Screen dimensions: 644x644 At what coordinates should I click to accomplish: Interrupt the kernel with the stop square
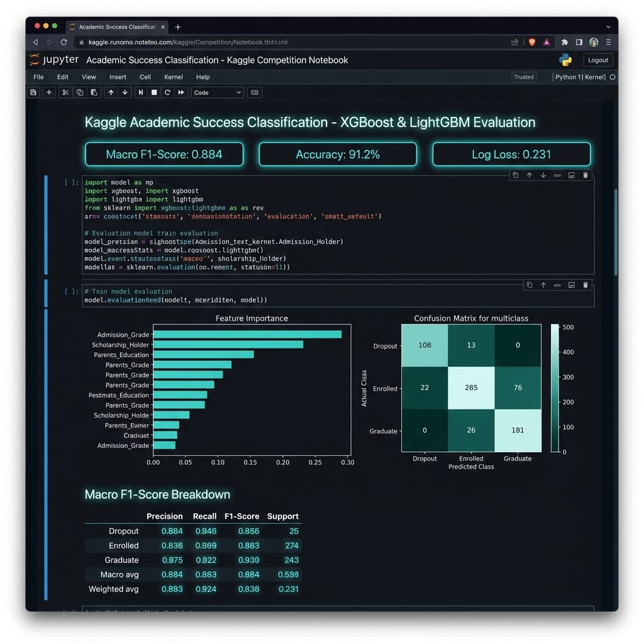coord(154,92)
